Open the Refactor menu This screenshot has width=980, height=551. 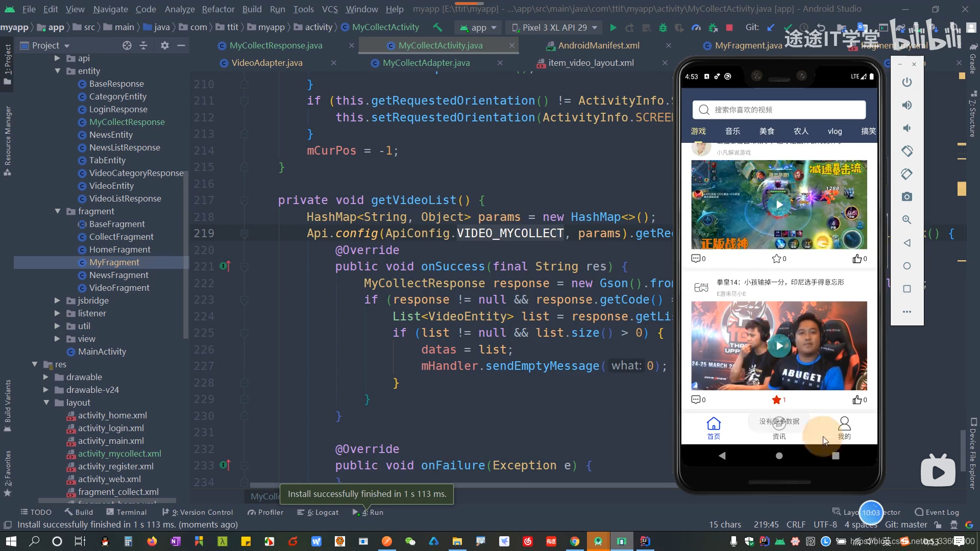pos(218,9)
